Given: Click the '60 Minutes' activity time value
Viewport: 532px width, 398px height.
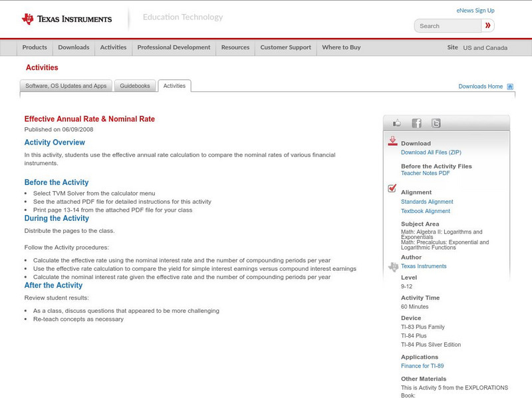Looking at the screenshot, I should point(414,307).
